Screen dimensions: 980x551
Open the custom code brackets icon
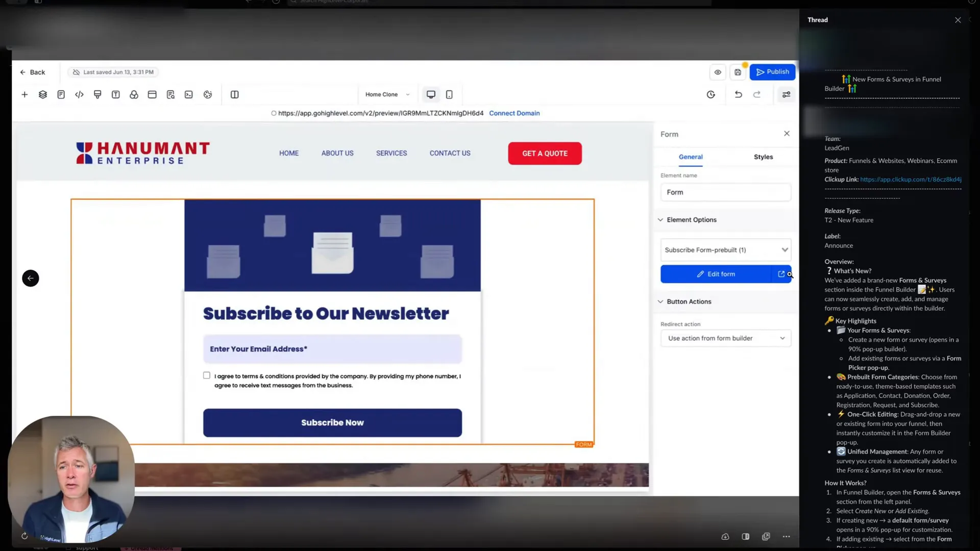click(79, 94)
